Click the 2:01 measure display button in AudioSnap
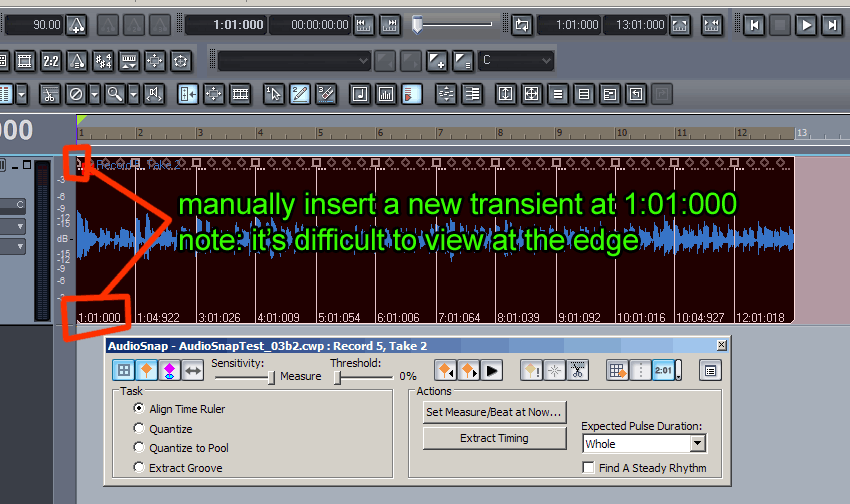850x504 pixels. click(663, 370)
